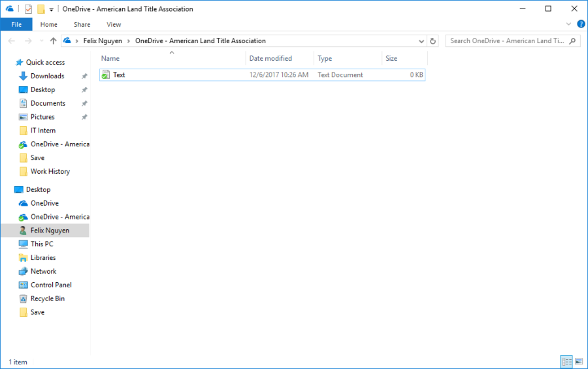Click the 0 KB size cell

(x=416, y=74)
